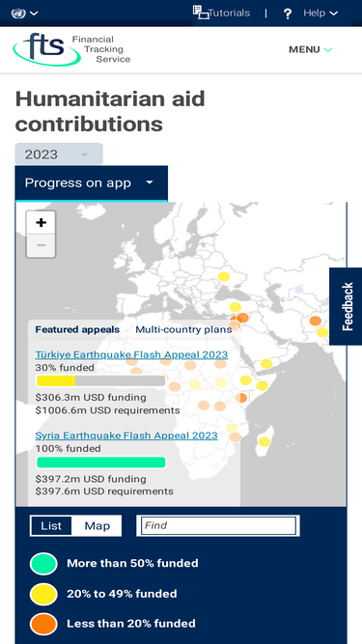Open the 2023 year dropdown
The height and width of the screenshot is (644, 362).
[x=59, y=154]
